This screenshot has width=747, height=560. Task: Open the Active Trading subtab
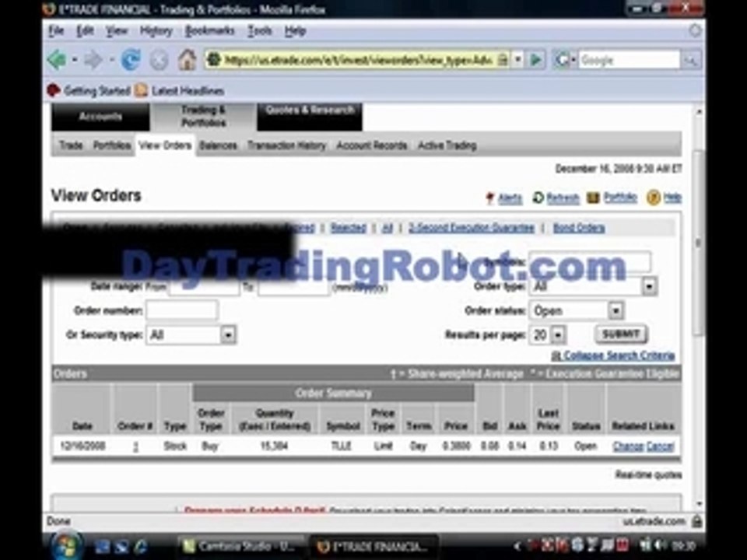click(x=447, y=145)
